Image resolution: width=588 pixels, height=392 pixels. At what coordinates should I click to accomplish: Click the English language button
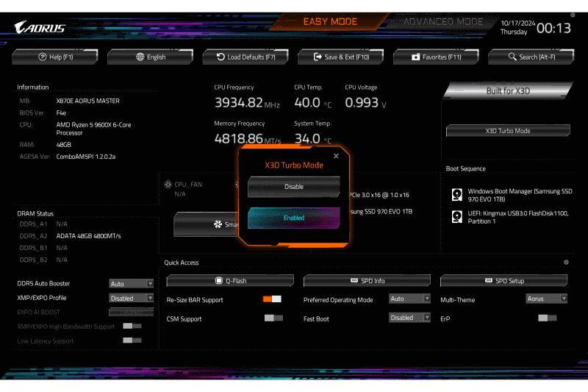point(151,57)
